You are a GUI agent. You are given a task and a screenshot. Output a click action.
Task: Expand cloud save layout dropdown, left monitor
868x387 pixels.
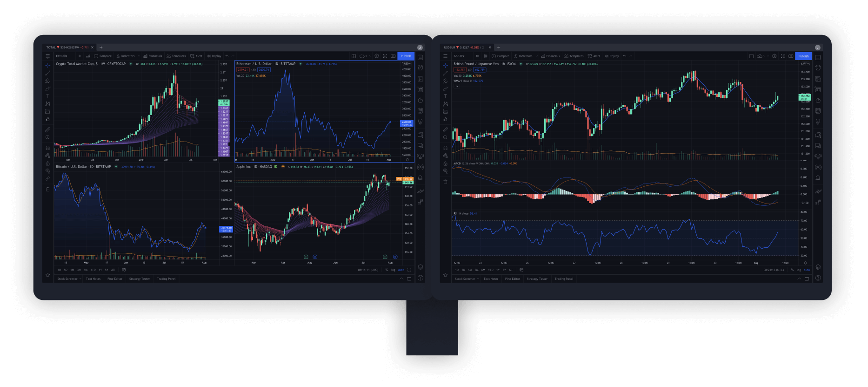pyautogui.click(x=370, y=56)
